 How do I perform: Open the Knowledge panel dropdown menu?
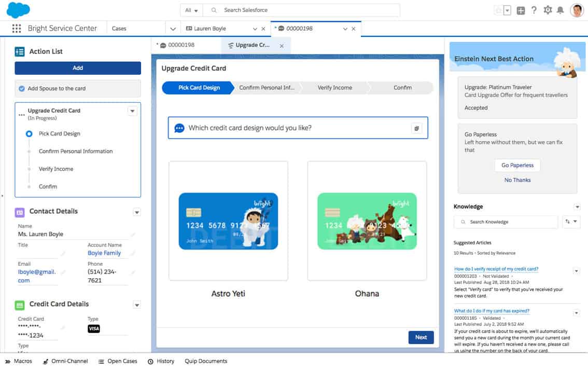(x=577, y=207)
